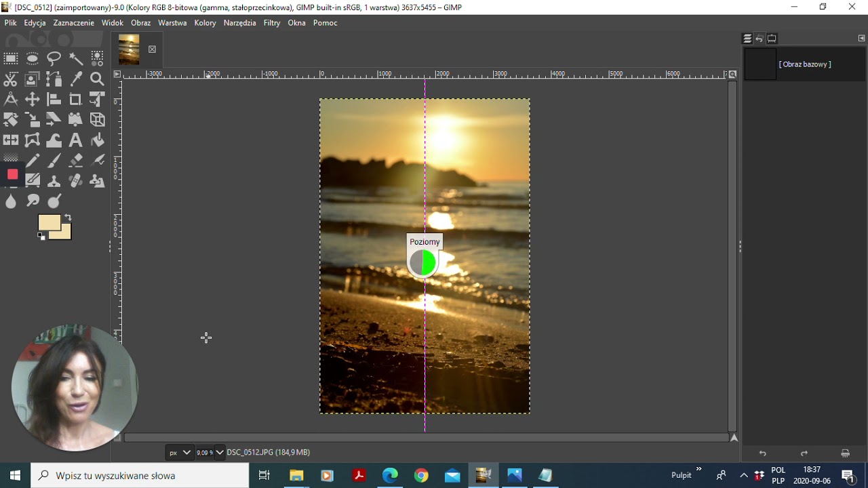Activate the Smudge tool
This screenshot has width=868, height=488.
pos(33,201)
